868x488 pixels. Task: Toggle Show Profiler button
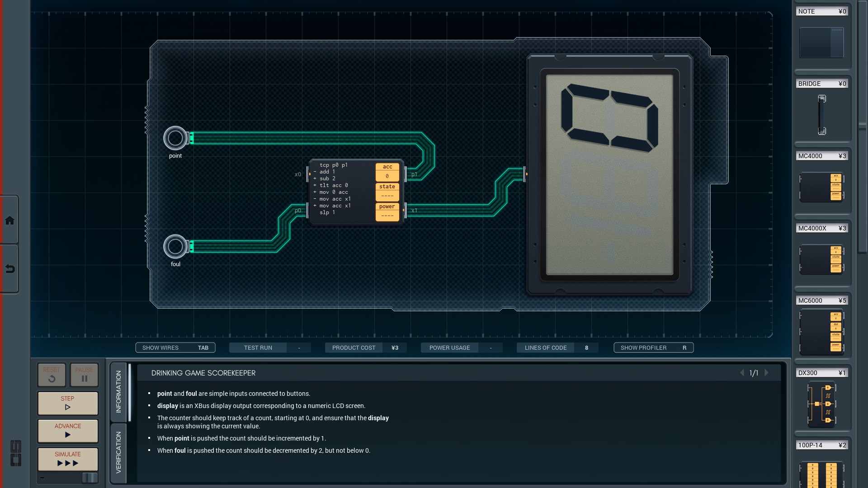pyautogui.click(x=653, y=347)
